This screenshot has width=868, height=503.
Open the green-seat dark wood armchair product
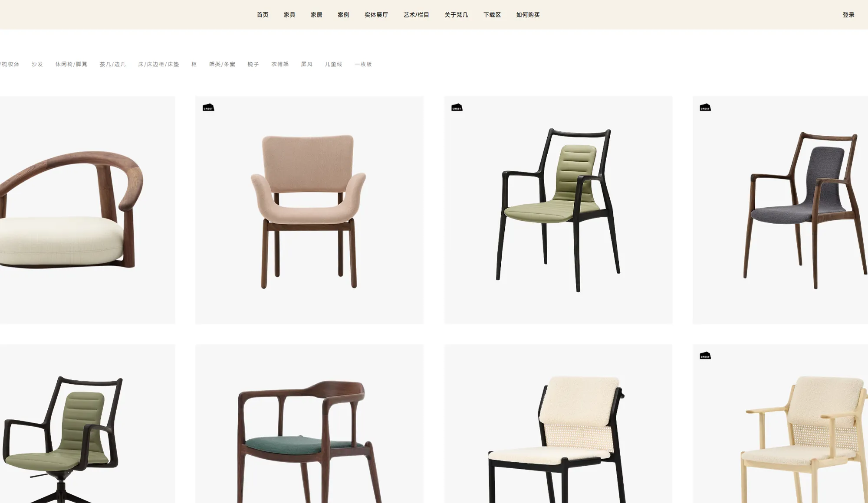coord(309,424)
